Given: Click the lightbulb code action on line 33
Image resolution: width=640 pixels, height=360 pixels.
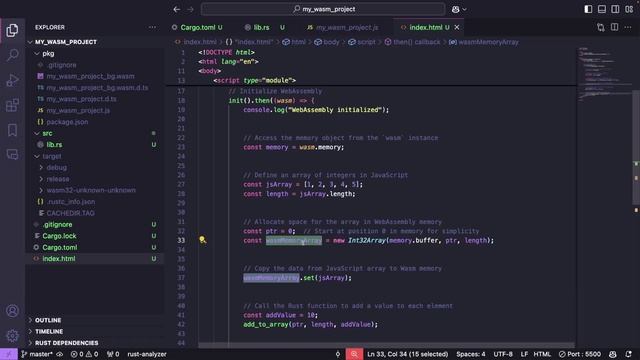Looking at the screenshot, I should tap(202, 240).
